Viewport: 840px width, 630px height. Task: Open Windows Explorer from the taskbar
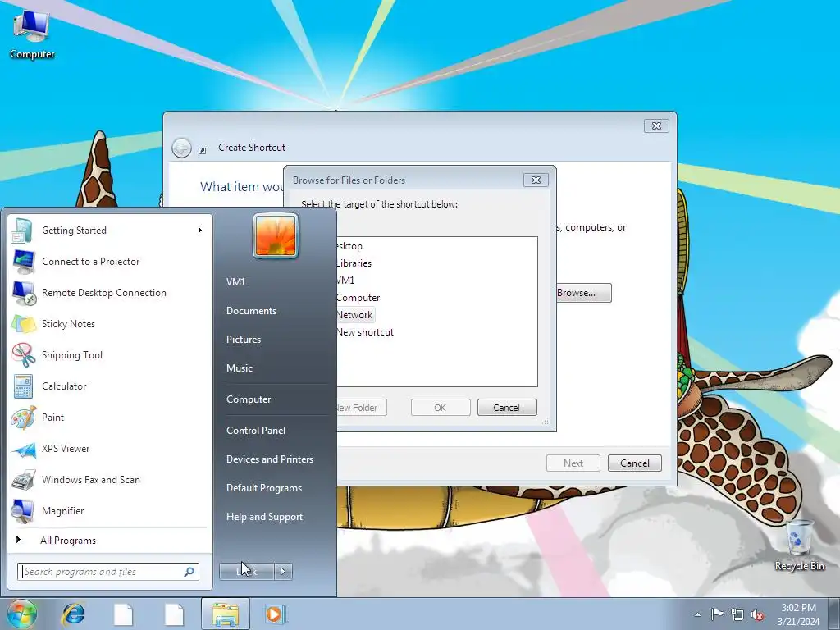[x=226, y=614]
